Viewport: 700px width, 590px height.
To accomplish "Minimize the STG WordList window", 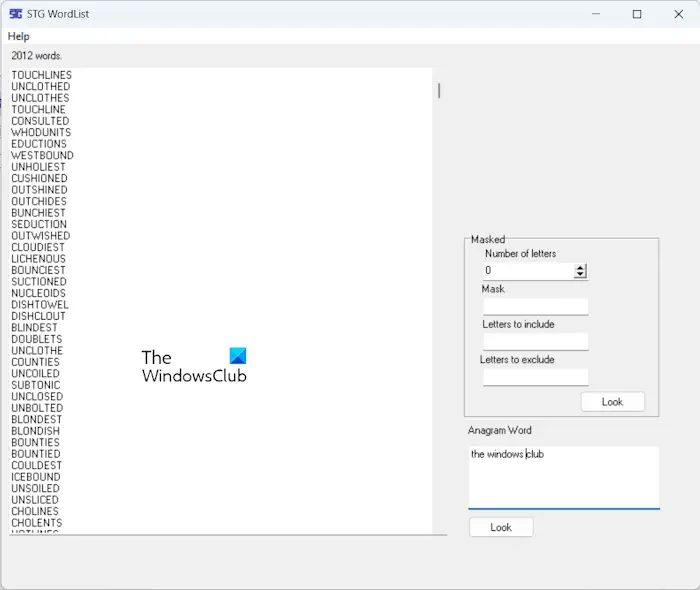I will pyautogui.click(x=596, y=14).
